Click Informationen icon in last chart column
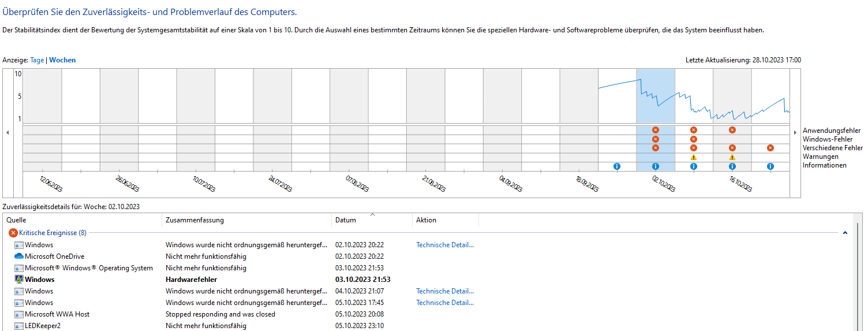This screenshot has height=331, width=868. (770, 166)
